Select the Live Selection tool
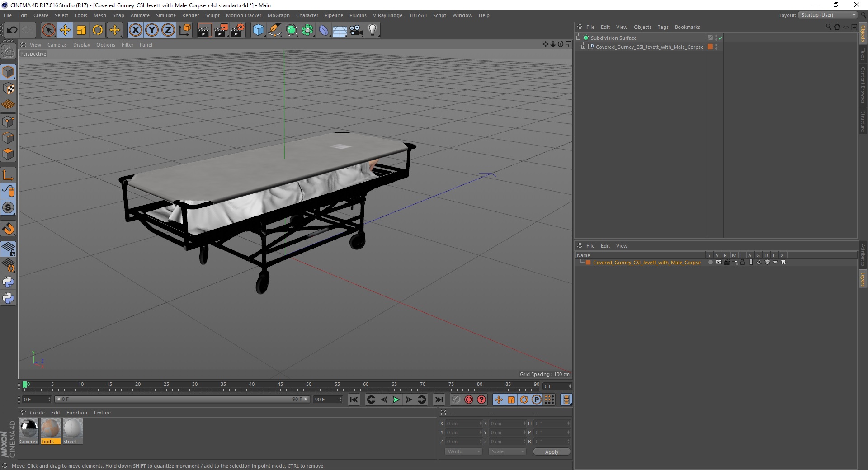 pyautogui.click(x=48, y=30)
